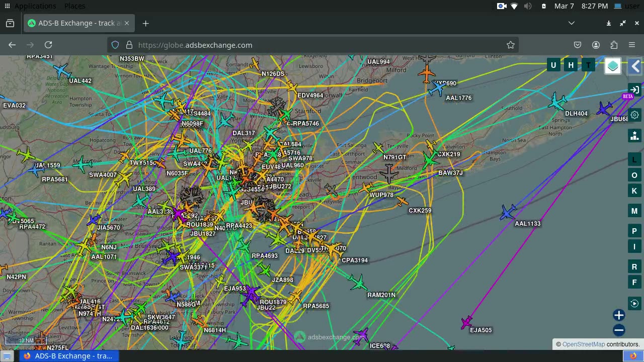
Task: Expand the list all tabs dropdown
Action: [x=572, y=23]
